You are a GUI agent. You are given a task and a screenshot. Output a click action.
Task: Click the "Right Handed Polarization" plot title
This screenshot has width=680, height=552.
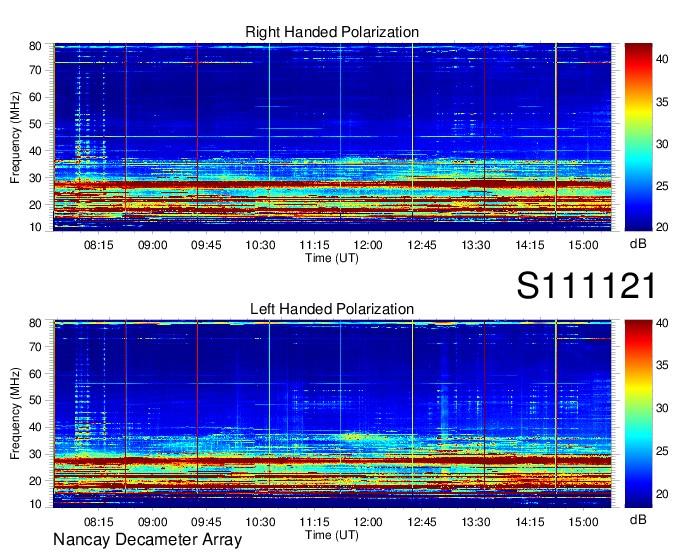332,32
